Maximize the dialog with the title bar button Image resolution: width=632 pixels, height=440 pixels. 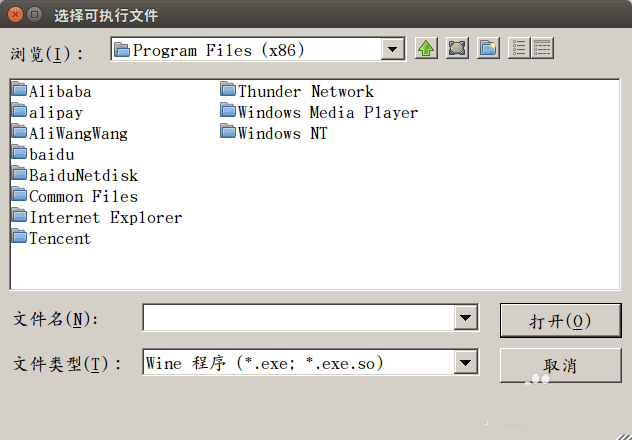pyautogui.click(x=35, y=15)
